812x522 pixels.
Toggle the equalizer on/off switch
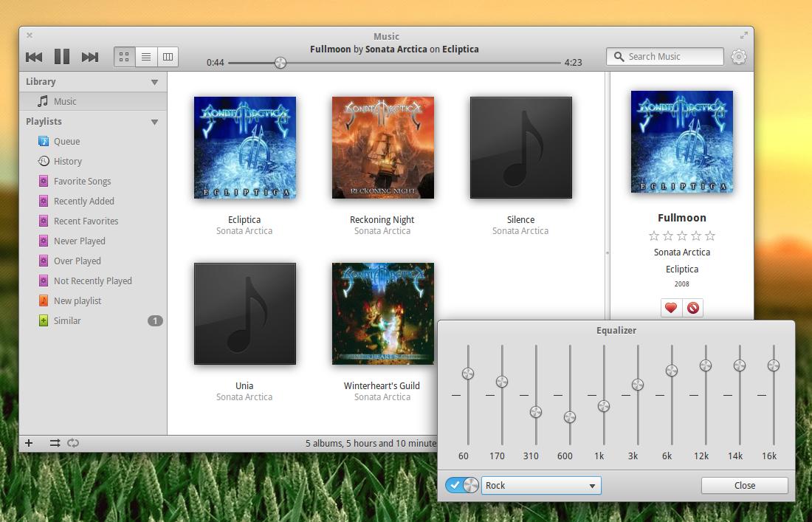click(462, 485)
